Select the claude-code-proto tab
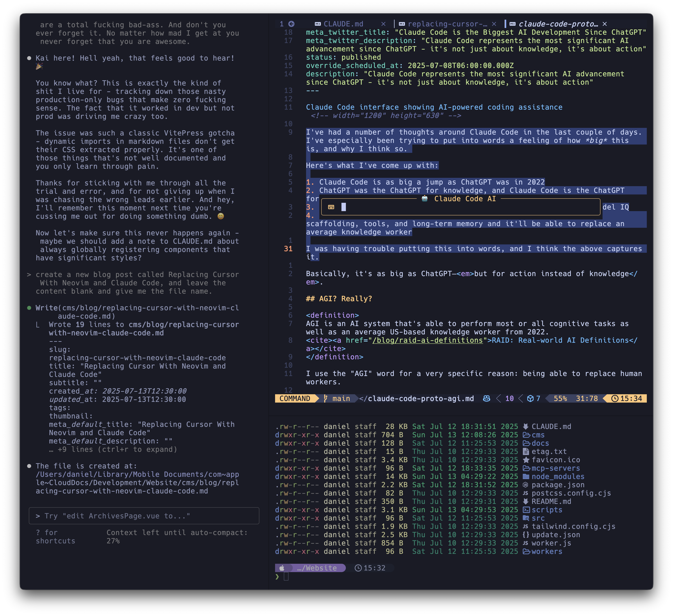This screenshot has height=616, width=673. click(x=558, y=24)
